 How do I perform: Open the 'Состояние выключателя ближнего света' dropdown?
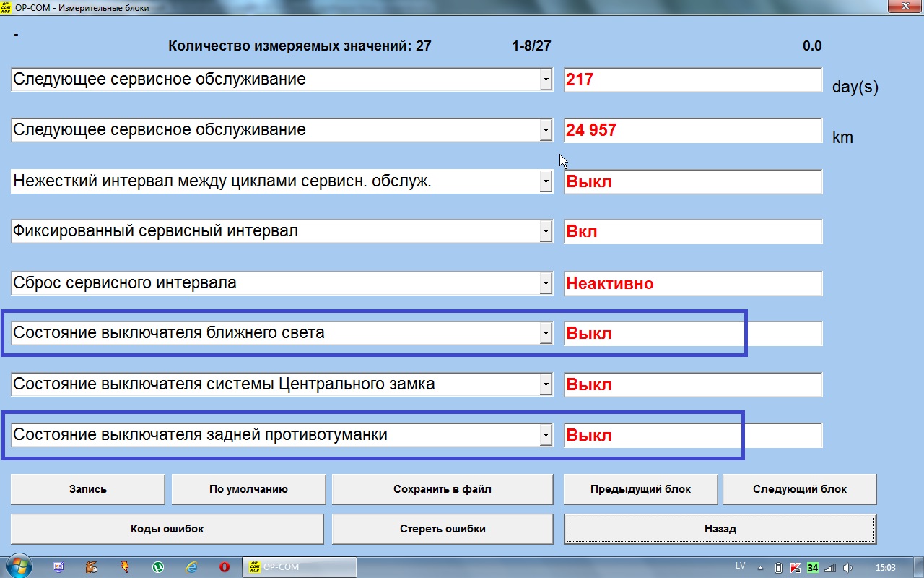click(x=546, y=334)
